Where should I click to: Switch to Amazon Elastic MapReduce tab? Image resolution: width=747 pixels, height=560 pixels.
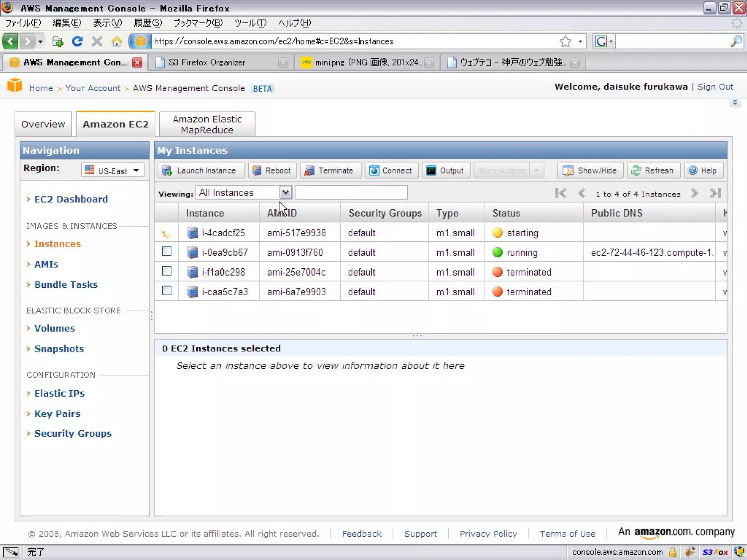(x=207, y=124)
